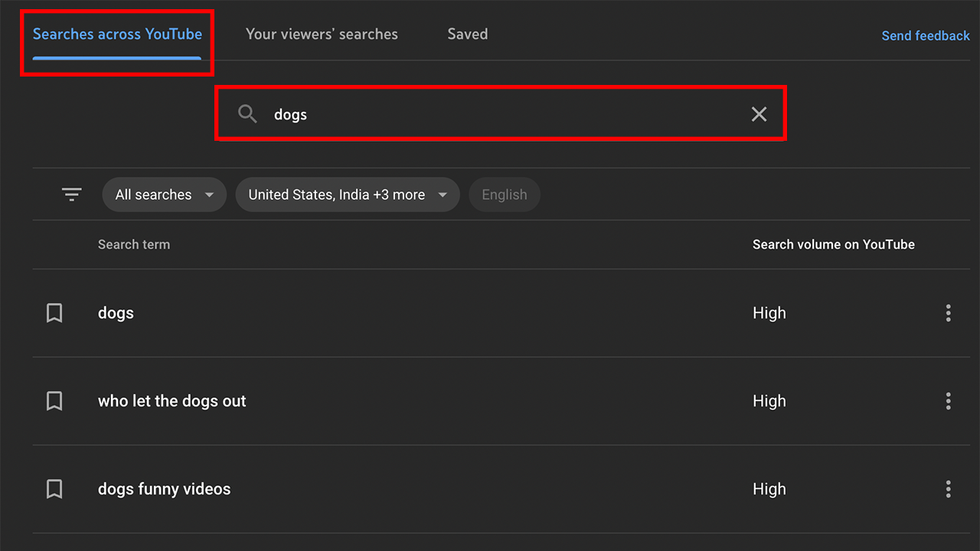
Task: Bookmark who let the dogs out
Action: point(54,401)
